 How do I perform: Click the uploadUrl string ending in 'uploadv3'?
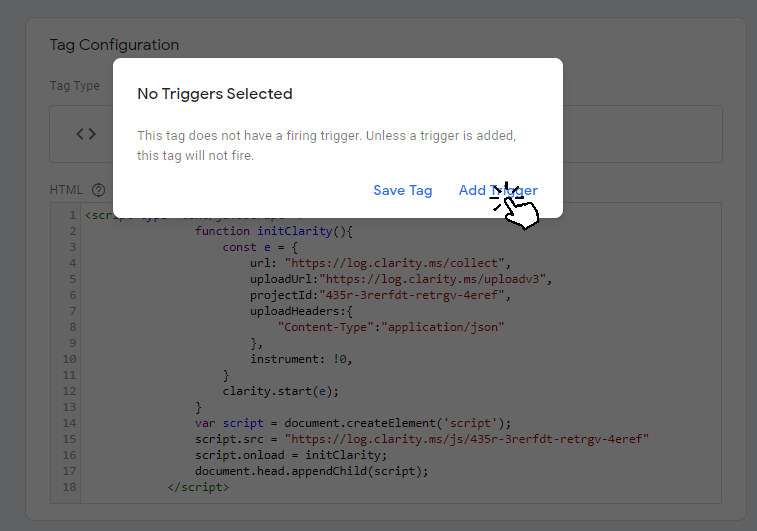click(435, 279)
